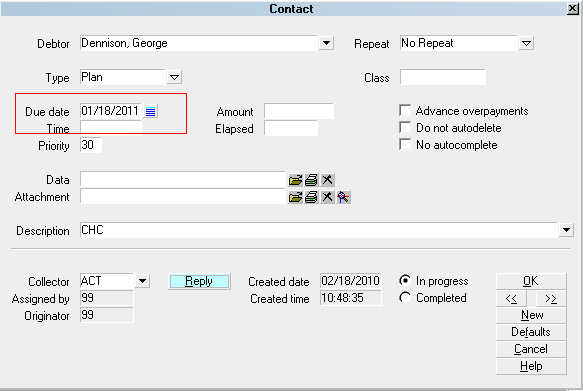Click Created time value 10:48:35
This screenshot has width=583, height=391.
pos(351,298)
